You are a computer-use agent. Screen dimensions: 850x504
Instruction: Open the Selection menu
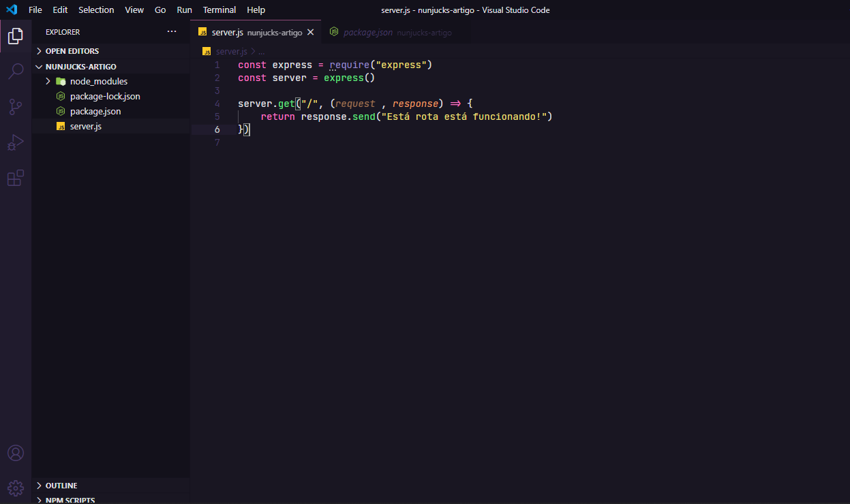(x=96, y=10)
